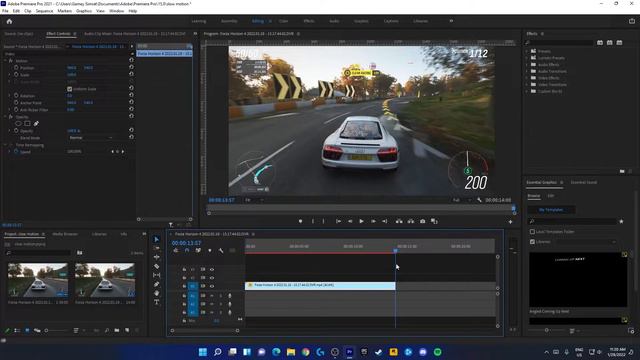640x360 pixels.
Task: Select the Selection tool in timeline toolbar
Action: click(x=157, y=239)
